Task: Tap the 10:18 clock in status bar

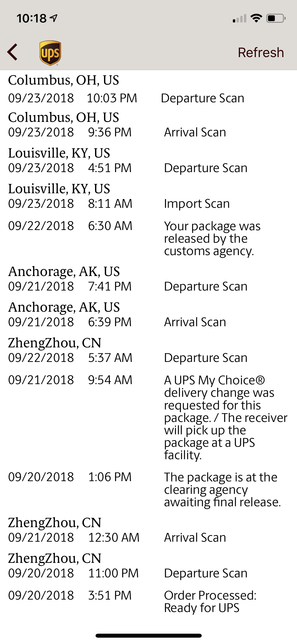Action: pos(32,18)
